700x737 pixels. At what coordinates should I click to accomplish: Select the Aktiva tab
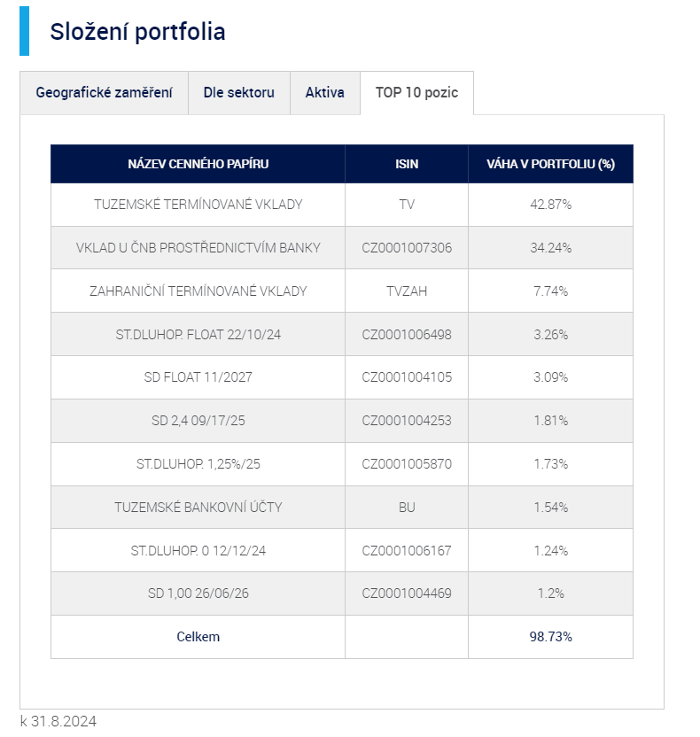click(324, 93)
